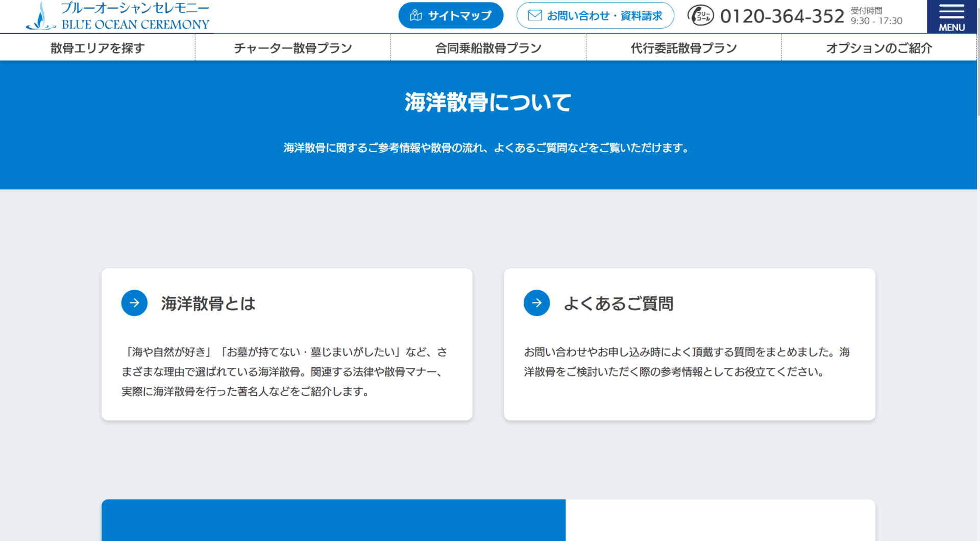Open the hamburger MENU button
Screen dimensions: 980x541
(x=951, y=16)
